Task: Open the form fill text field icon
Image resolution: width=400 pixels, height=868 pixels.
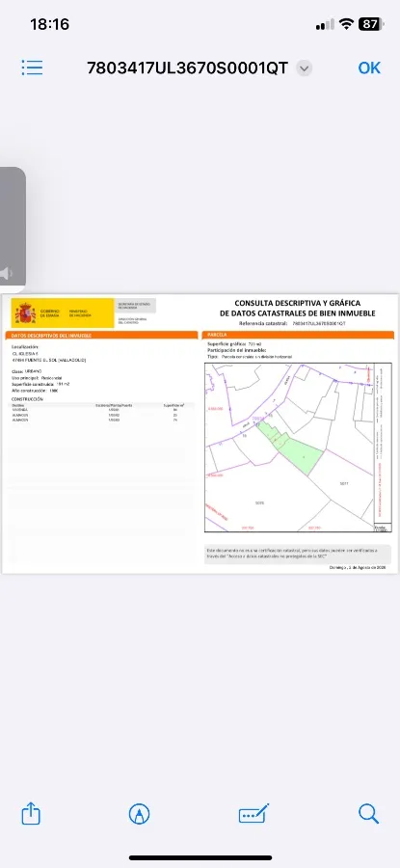Action: point(253,814)
